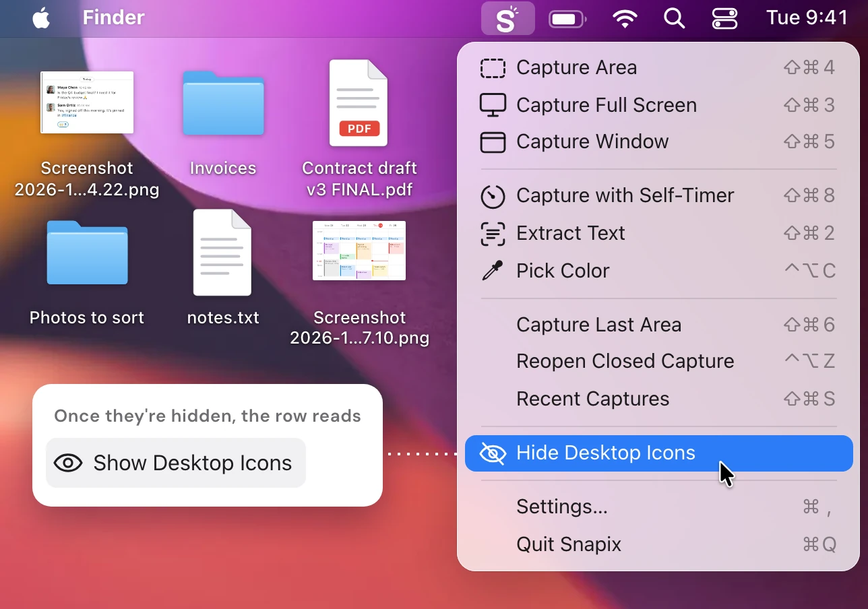Select the chat Screenshot 2026-1...4.22.png thumbnail
The height and width of the screenshot is (609, 868).
(87, 102)
